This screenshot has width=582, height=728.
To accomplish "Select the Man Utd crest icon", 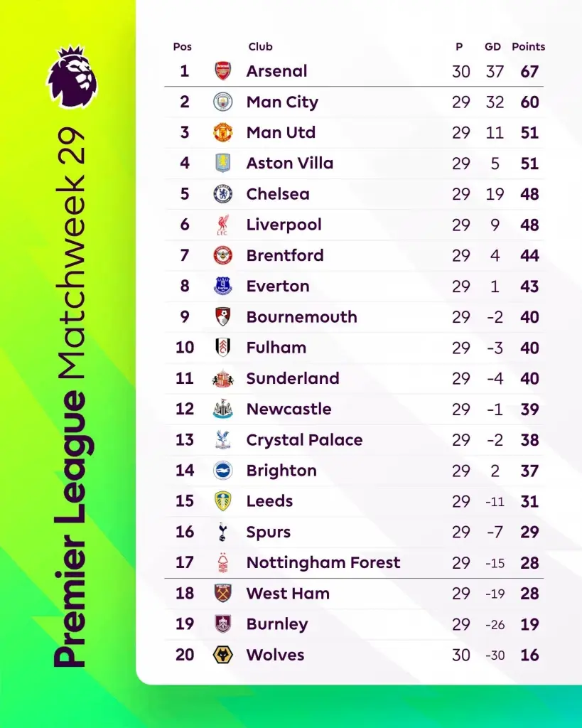I will [x=223, y=132].
